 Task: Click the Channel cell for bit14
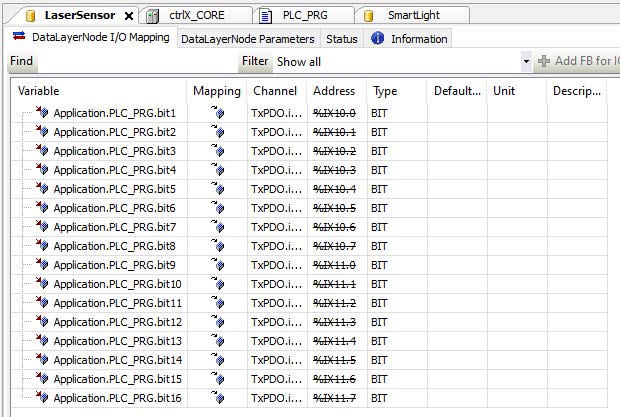pos(274,360)
